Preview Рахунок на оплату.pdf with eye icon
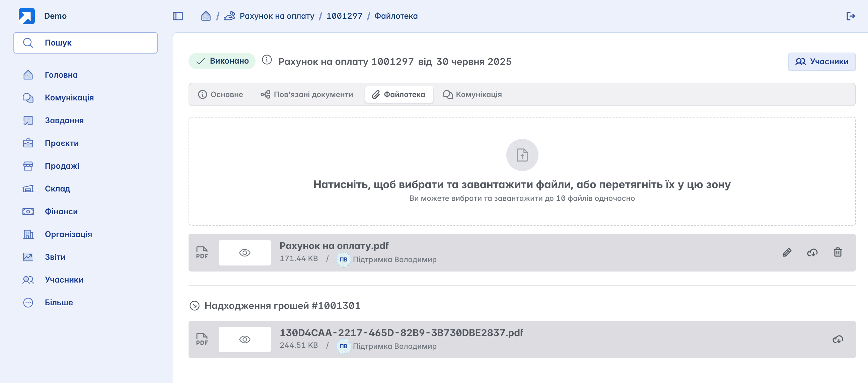This screenshot has height=383, width=868. 245,253
